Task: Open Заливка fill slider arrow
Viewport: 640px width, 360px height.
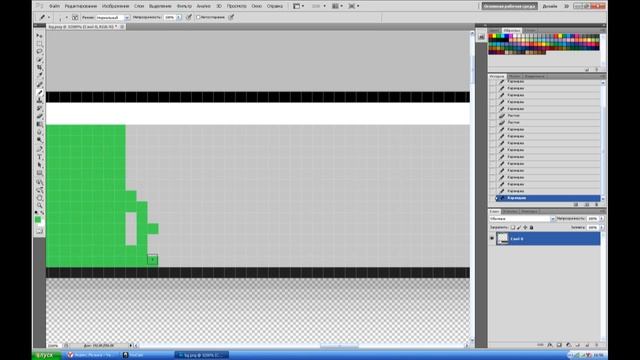Action: (x=601, y=227)
